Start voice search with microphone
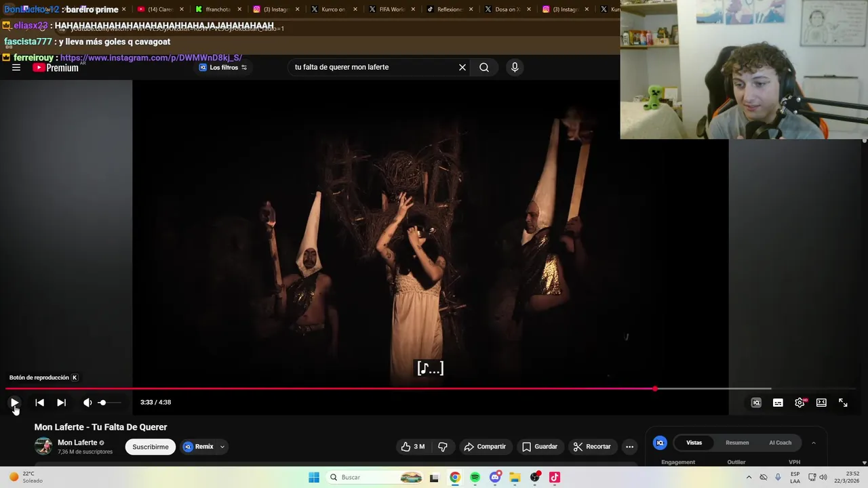 [515, 67]
